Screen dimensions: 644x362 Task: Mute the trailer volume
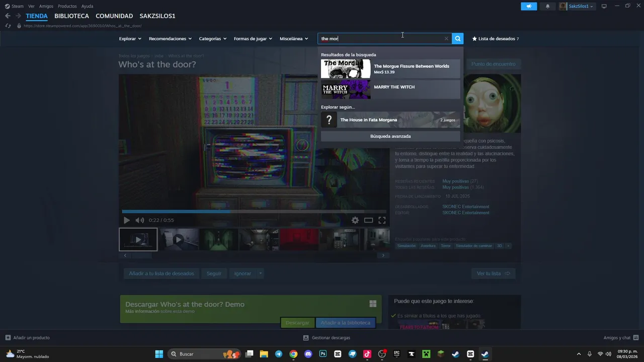(x=139, y=220)
